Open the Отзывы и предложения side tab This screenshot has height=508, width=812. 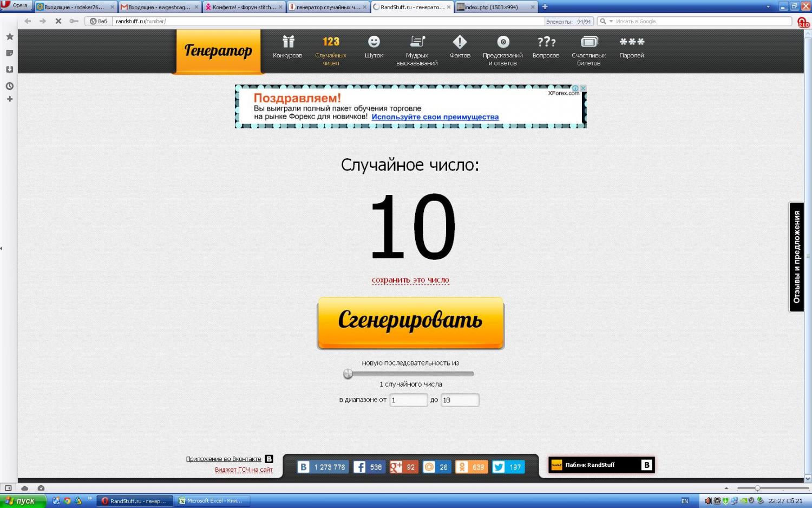[x=796, y=257]
